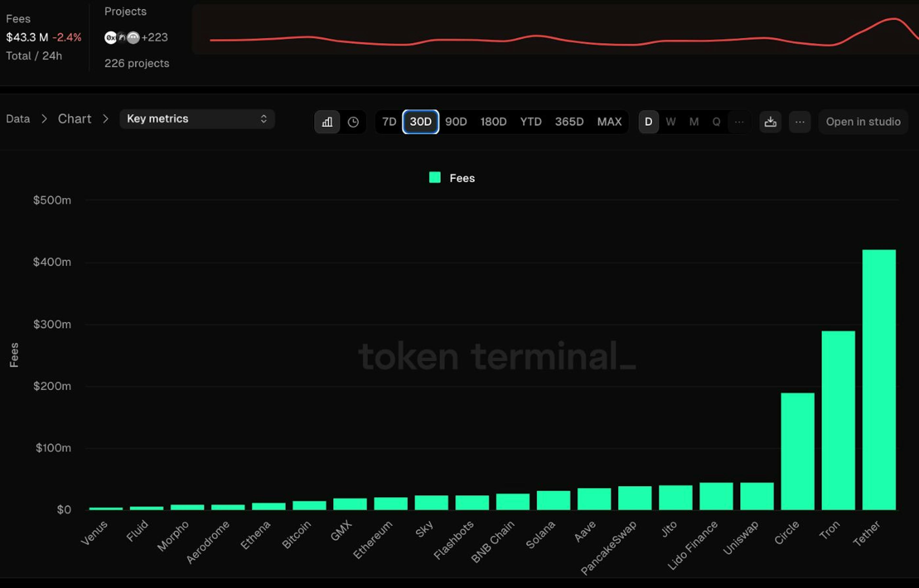Image resolution: width=919 pixels, height=588 pixels.
Task: Select the bar chart view icon
Action: (327, 122)
